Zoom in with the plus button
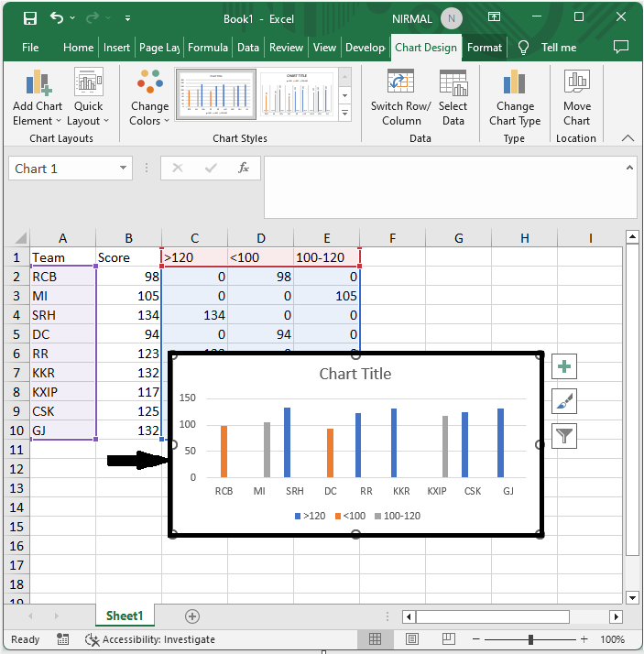This screenshot has width=644, height=654. coord(584,639)
